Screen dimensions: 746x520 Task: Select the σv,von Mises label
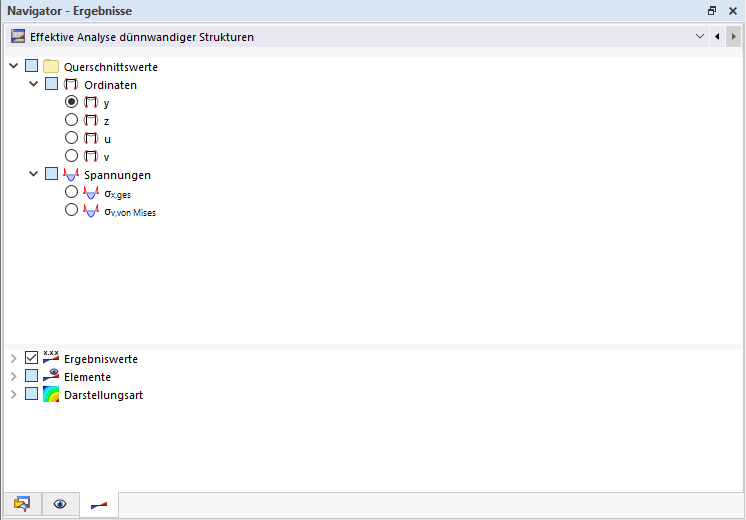130,212
